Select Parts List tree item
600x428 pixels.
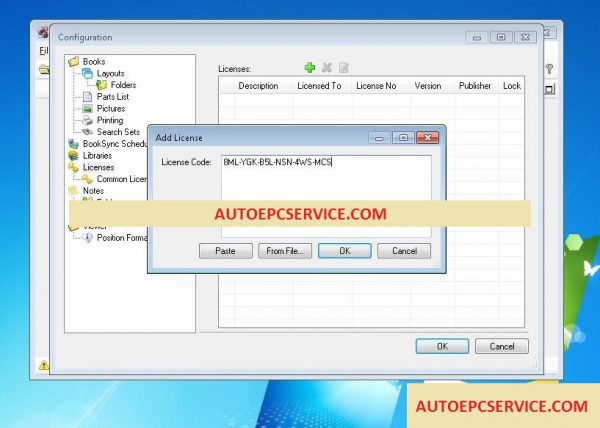[x=112, y=97]
